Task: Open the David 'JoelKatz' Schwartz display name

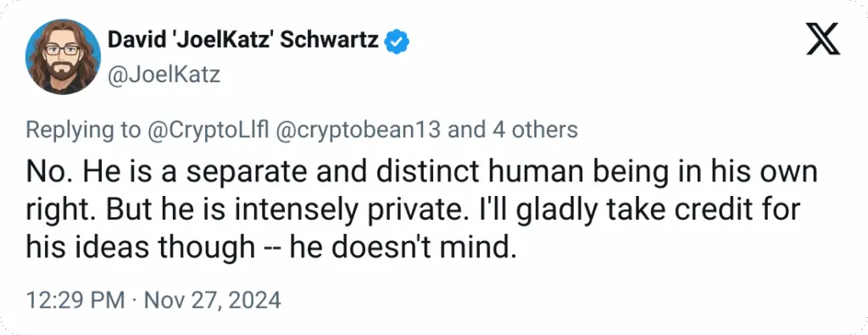Action: click(x=243, y=42)
